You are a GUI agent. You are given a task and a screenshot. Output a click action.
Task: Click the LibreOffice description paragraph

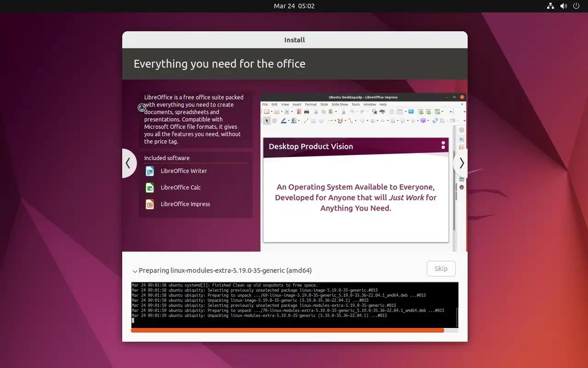click(194, 120)
